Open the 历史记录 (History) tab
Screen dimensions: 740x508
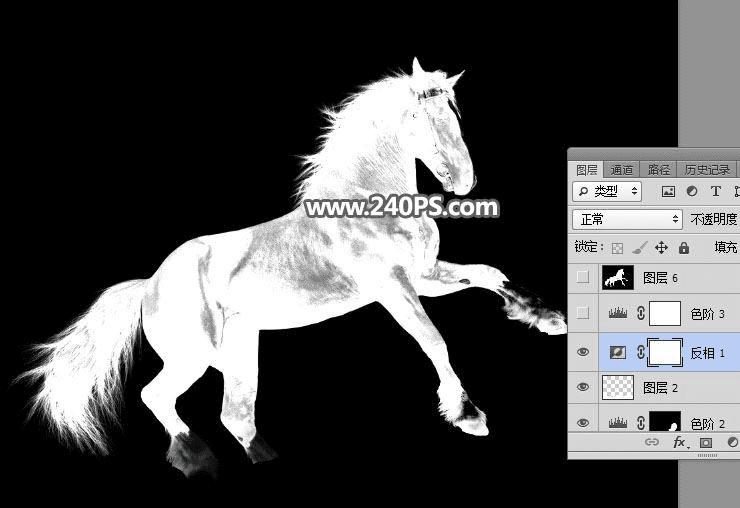(x=707, y=170)
